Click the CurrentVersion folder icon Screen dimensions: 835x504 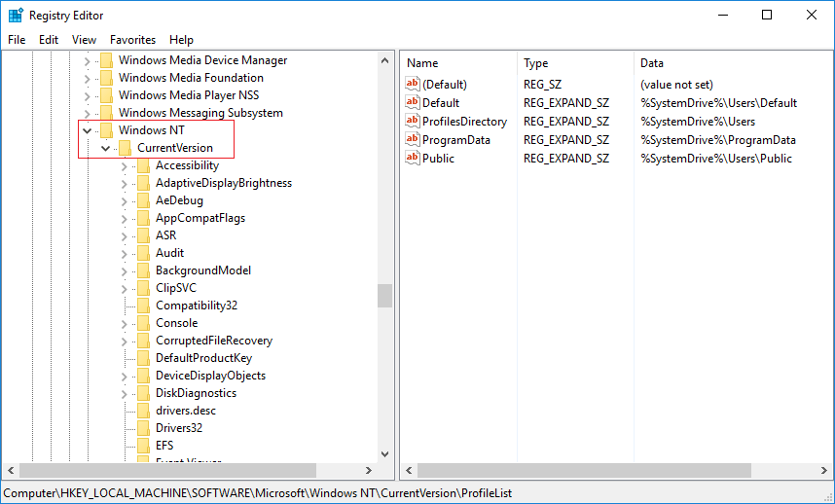click(x=125, y=148)
